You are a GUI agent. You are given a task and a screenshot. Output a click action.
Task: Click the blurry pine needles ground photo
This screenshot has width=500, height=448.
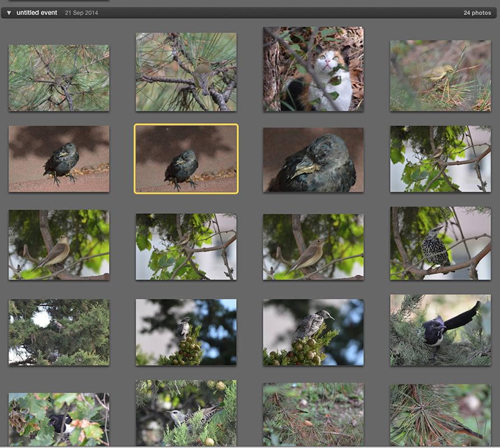(313, 415)
